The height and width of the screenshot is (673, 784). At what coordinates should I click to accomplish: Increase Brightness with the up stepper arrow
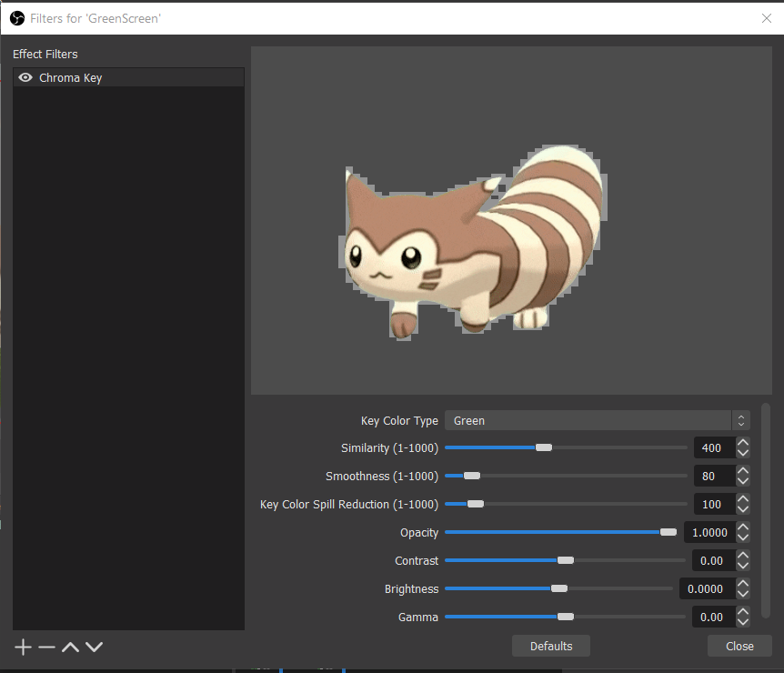[x=743, y=584]
